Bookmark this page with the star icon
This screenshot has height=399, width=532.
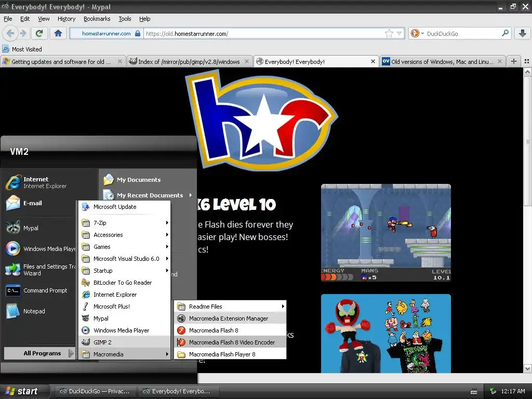[389, 33]
